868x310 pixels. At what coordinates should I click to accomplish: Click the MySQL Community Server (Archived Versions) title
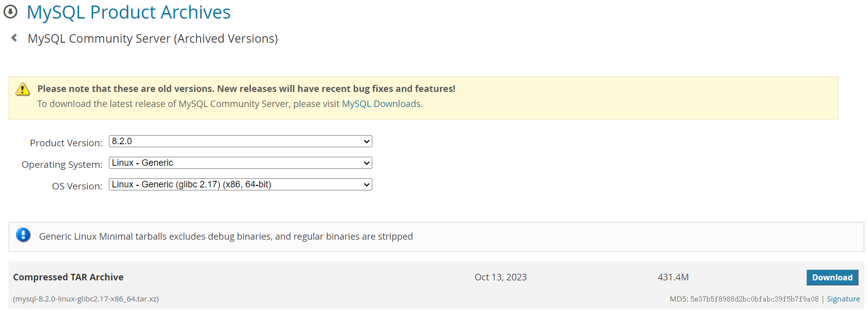pyautogui.click(x=153, y=39)
